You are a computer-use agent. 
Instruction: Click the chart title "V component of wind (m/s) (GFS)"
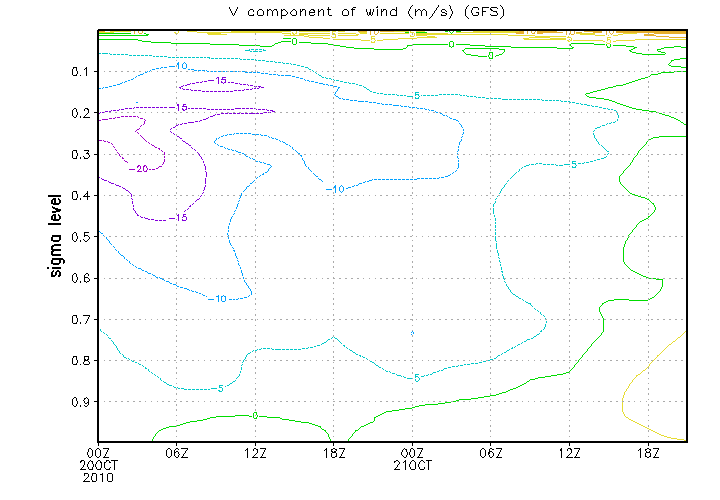(x=366, y=12)
